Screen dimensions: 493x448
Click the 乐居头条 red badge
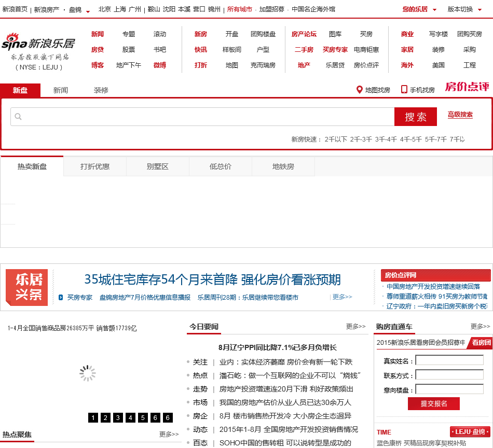[26, 287]
